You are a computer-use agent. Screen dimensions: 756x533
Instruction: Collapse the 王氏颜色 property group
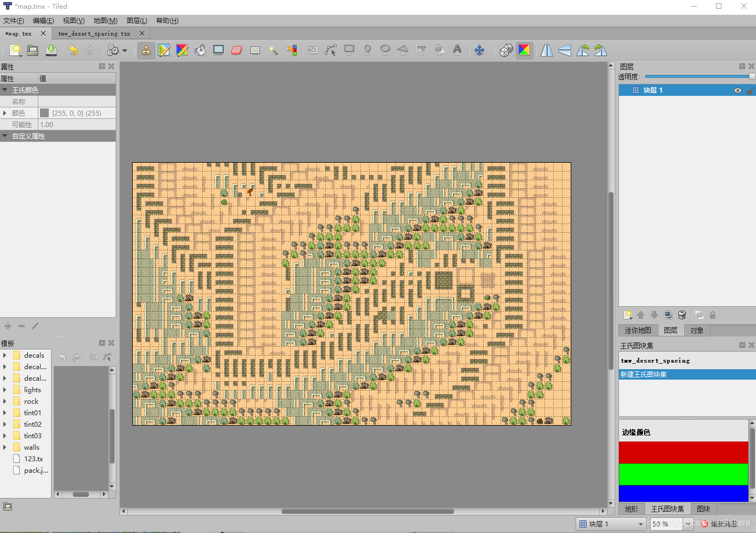pyautogui.click(x=5, y=90)
